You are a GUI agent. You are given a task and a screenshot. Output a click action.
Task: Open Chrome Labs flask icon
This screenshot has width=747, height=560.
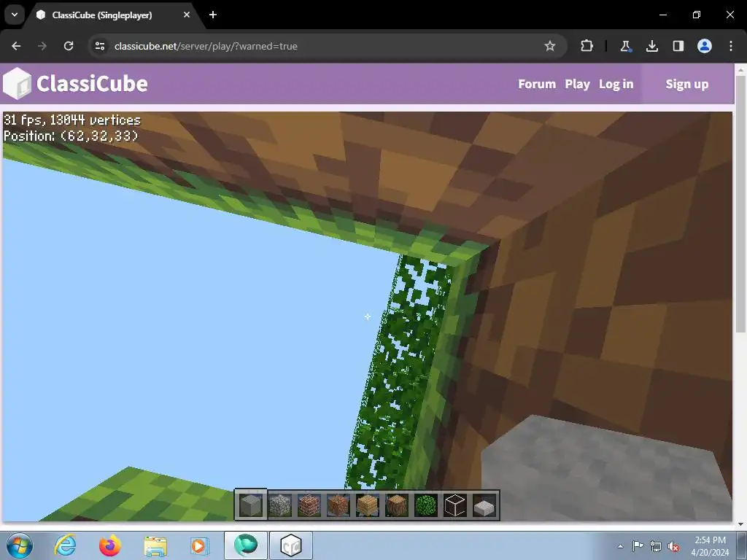(625, 46)
